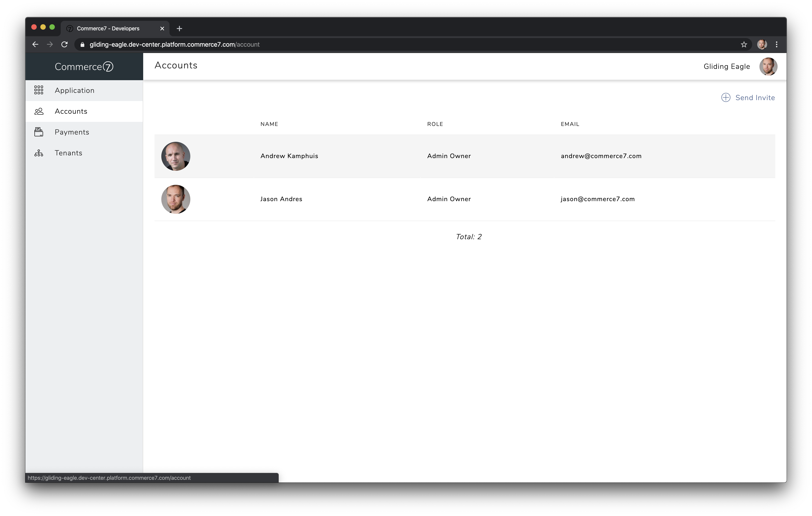This screenshot has width=812, height=516.
Task: Open the Chrome three-dot menu
Action: [x=777, y=44]
